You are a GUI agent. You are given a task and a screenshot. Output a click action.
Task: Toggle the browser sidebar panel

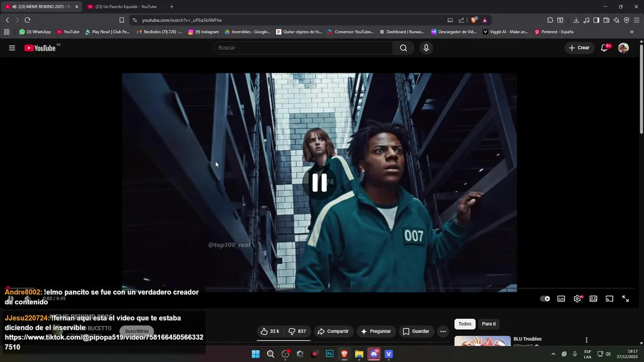point(596,20)
